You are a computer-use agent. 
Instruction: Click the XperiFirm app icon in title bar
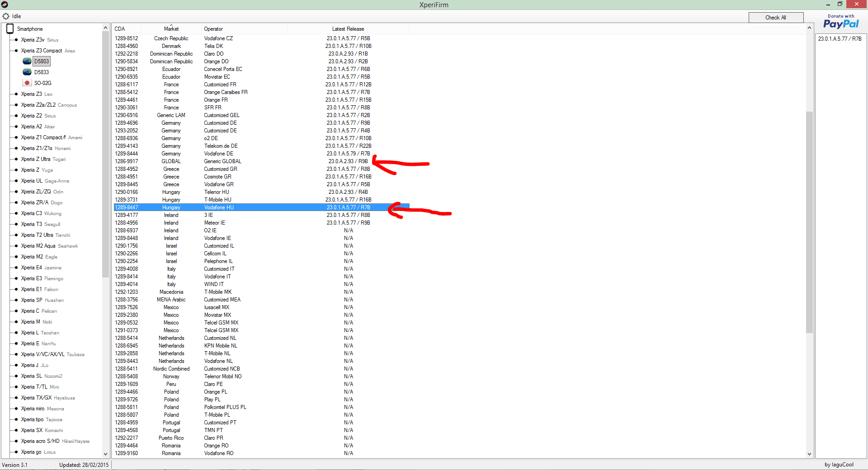click(5, 5)
